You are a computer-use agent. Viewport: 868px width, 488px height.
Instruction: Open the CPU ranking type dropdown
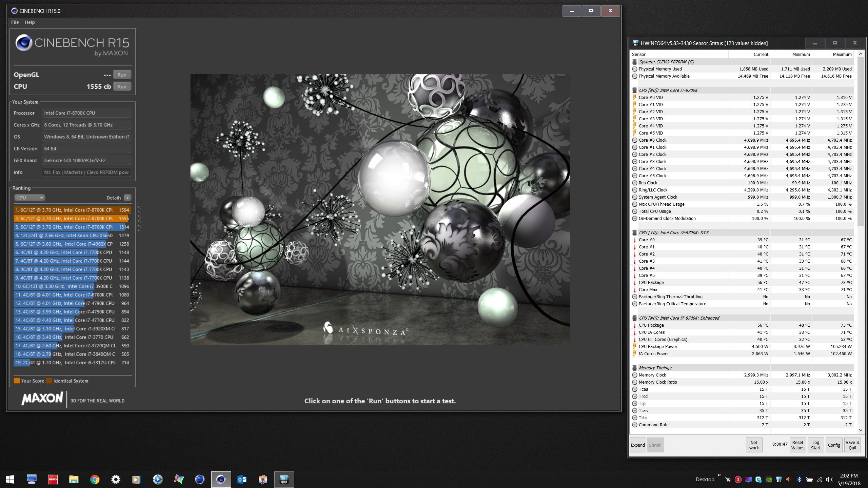click(29, 198)
